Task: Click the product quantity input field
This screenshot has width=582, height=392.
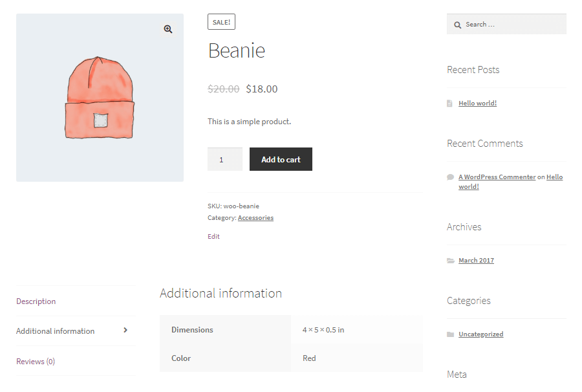Action: [224, 158]
